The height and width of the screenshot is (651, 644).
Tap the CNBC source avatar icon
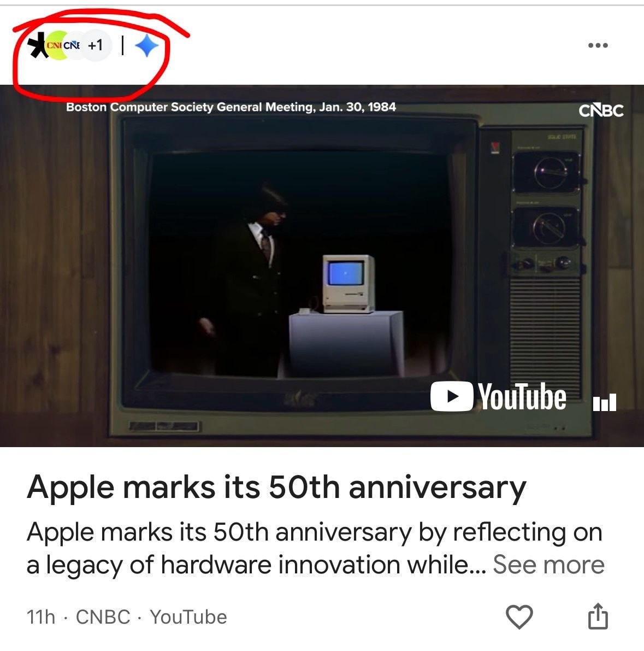(x=73, y=45)
